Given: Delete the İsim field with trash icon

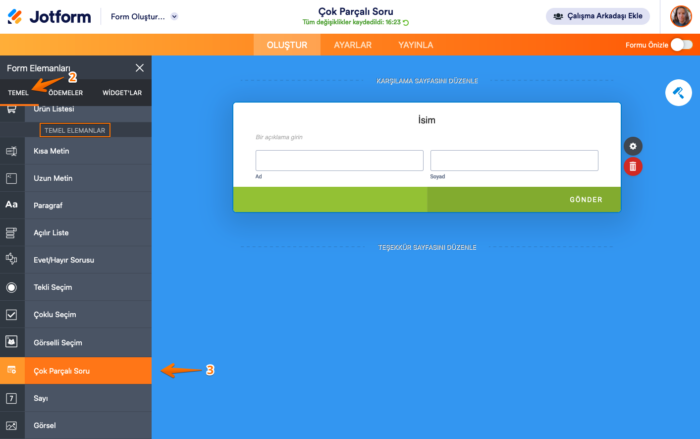Looking at the screenshot, I should point(633,167).
